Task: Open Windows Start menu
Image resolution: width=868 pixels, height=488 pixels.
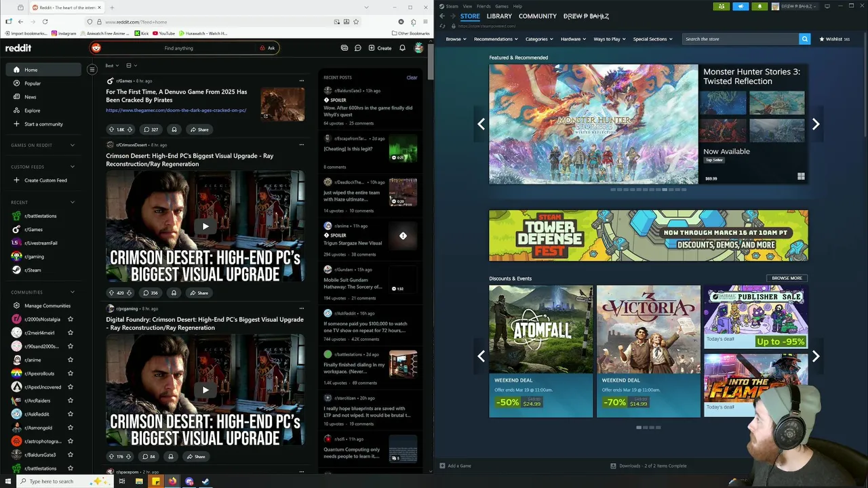Action: coord(9,481)
